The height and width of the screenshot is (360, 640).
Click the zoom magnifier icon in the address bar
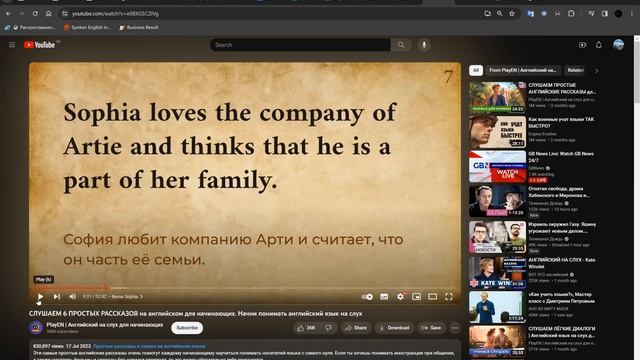500,13
